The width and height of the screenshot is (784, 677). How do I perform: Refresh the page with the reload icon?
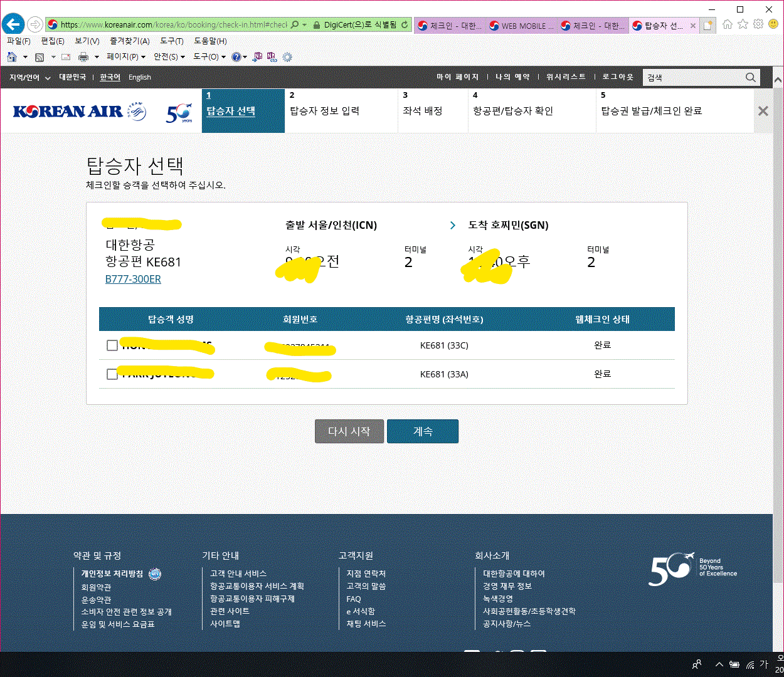pyautogui.click(x=405, y=25)
